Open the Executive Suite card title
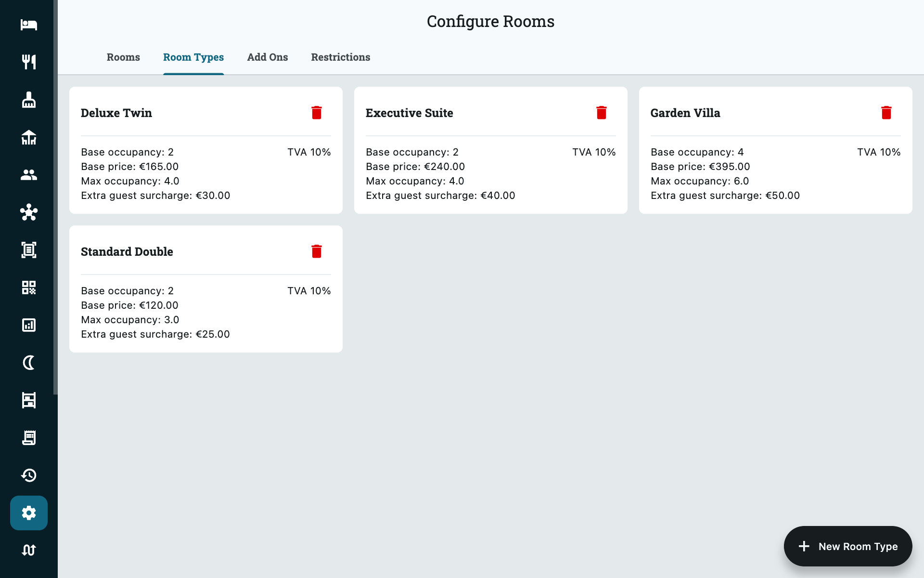This screenshot has height=578, width=924. [x=410, y=113]
